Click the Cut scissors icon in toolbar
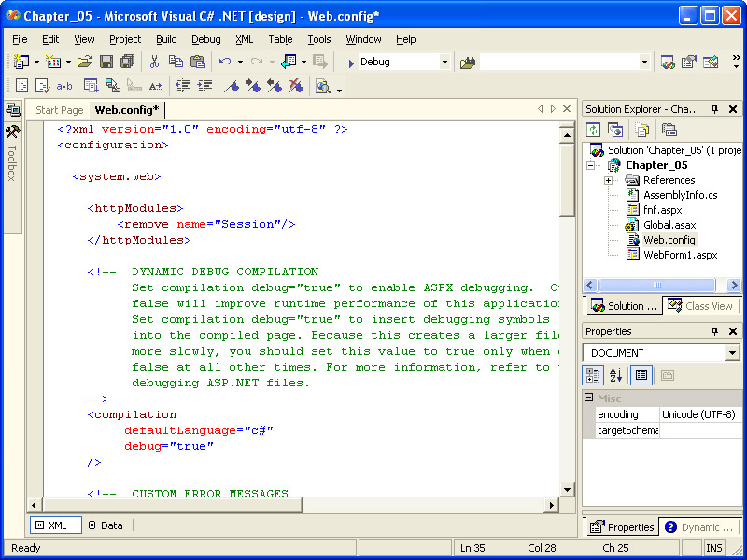This screenshot has height=560, width=747. tap(154, 62)
